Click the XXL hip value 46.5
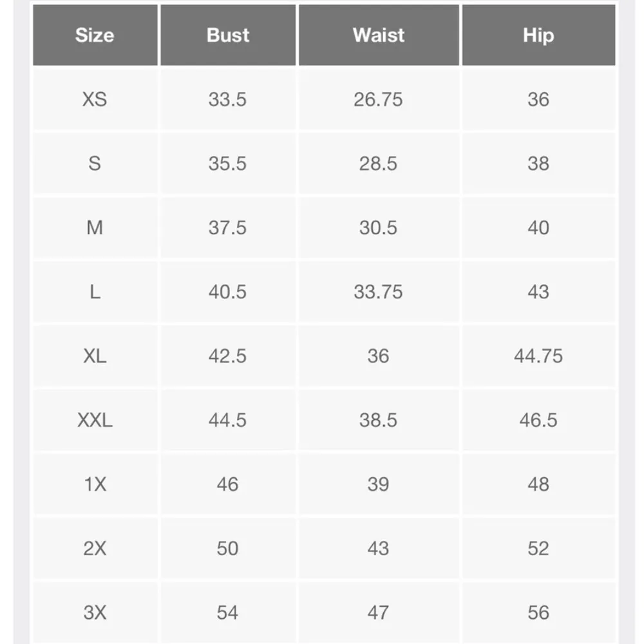The height and width of the screenshot is (644, 644). 538,420
